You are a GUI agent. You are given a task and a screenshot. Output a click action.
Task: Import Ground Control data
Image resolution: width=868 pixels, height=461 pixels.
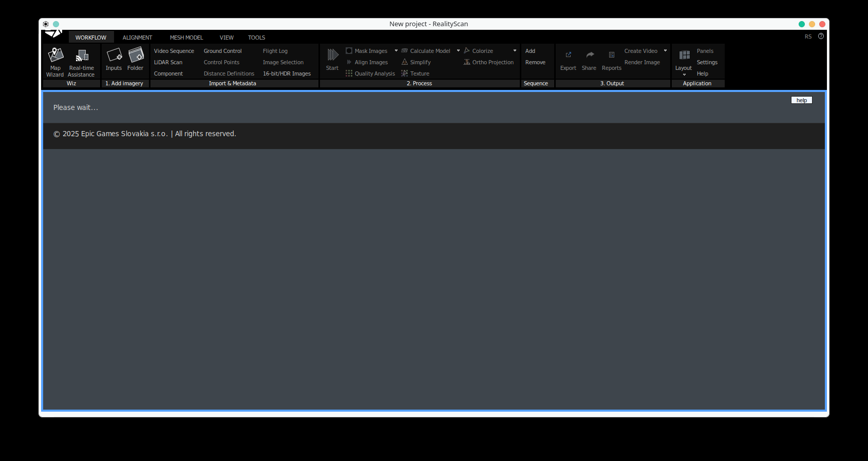click(223, 51)
